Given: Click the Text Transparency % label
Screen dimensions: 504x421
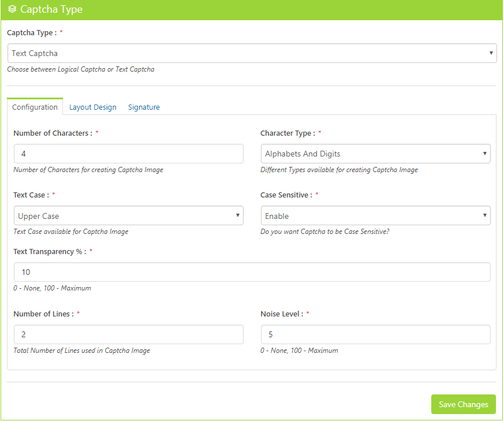Looking at the screenshot, I should coord(49,251).
